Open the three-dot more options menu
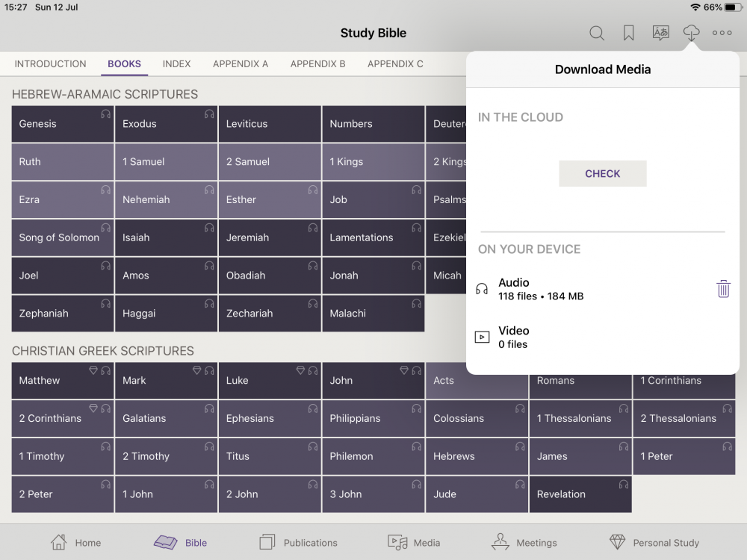The image size is (747, 560). point(722,33)
